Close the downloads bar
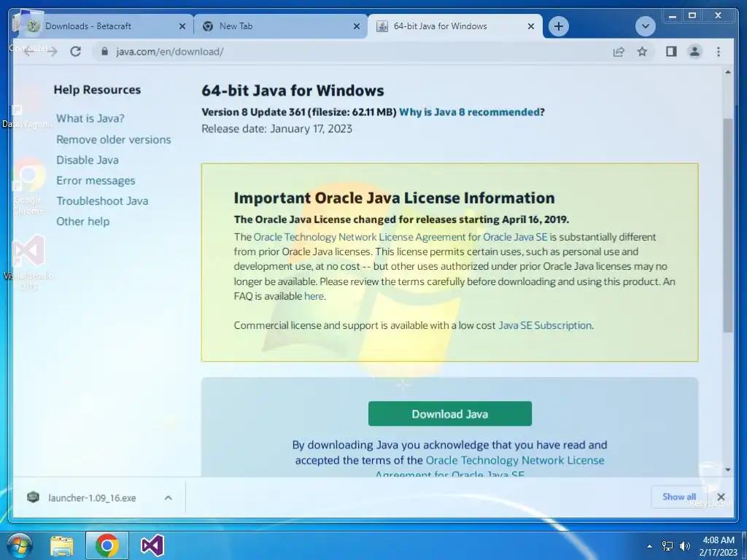The image size is (747, 560). click(721, 497)
